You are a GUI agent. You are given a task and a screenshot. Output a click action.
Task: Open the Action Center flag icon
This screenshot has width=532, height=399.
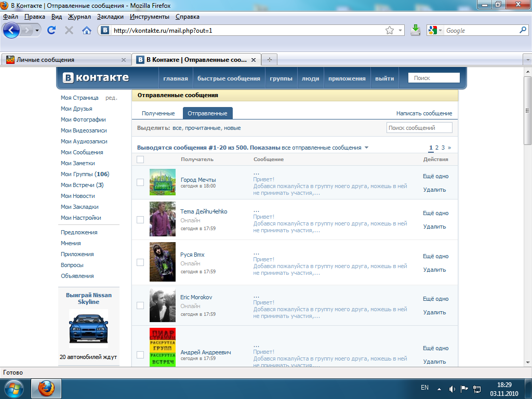pos(464,389)
